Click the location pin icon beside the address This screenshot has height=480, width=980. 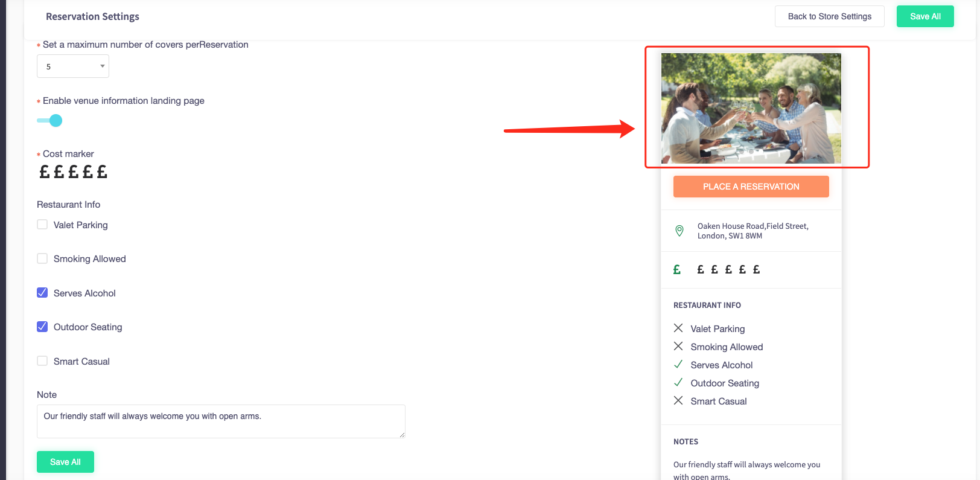tap(679, 231)
